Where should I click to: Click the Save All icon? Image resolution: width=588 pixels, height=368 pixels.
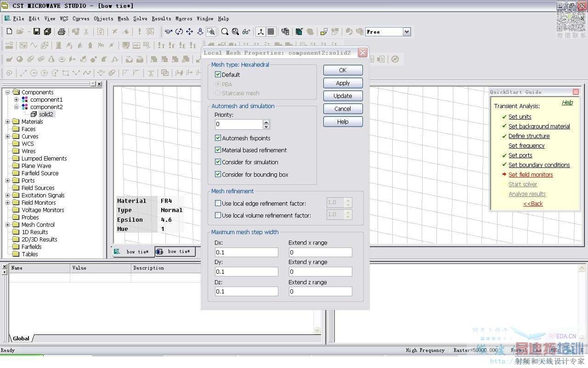click(x=47, y=32)
